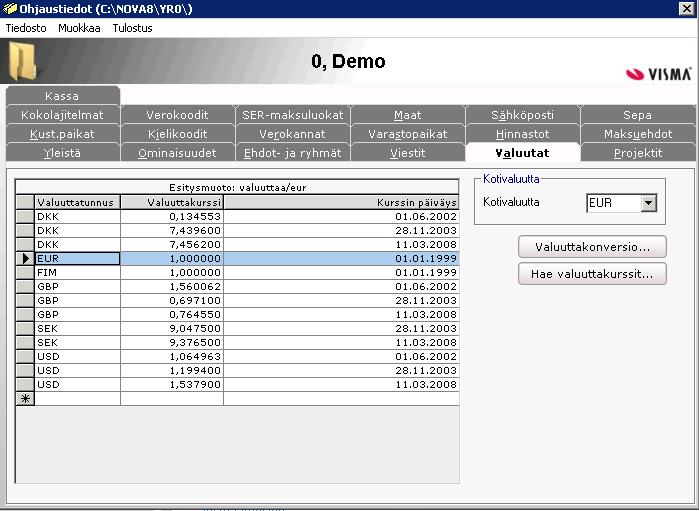Select the row header of rate 9,047500
Viewport: 699px width, 511px height.
click(x=25, y=329)
